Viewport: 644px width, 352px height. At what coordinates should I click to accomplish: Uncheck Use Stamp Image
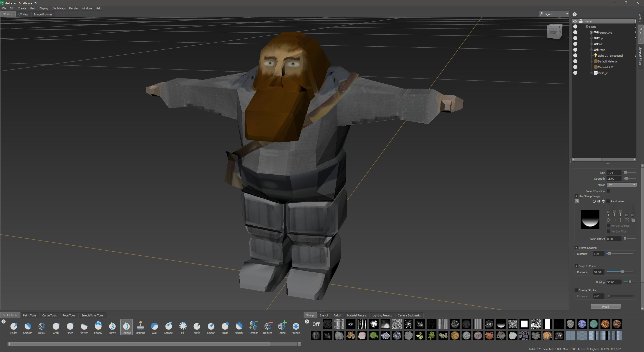[x=576, y=196]
